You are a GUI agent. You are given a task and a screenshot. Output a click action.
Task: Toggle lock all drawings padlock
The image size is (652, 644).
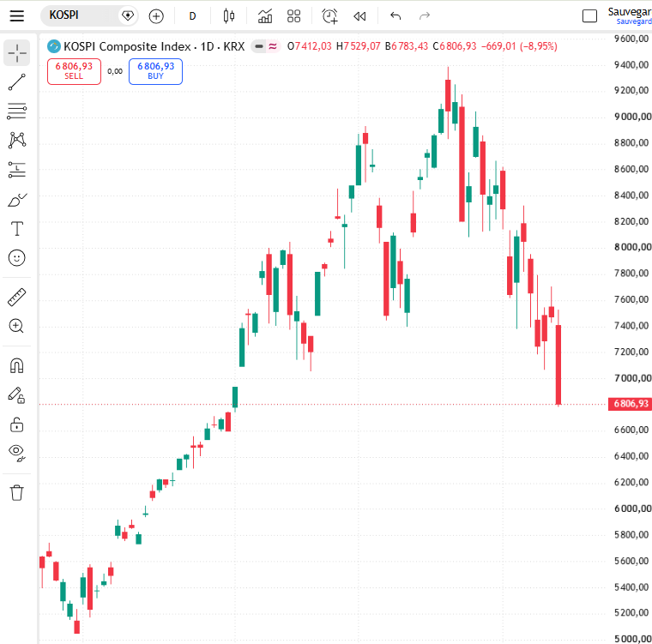click(x=16, y=424)
